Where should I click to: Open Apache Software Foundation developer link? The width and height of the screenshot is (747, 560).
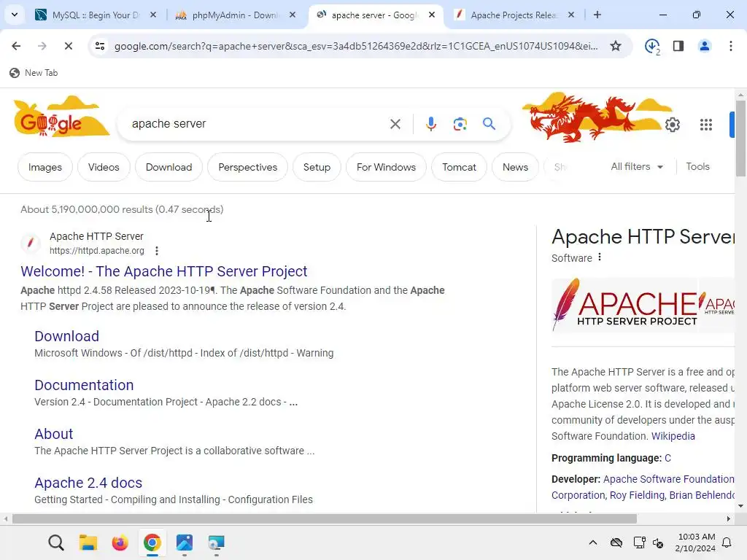pyautogui.click(x=668, y=479)
